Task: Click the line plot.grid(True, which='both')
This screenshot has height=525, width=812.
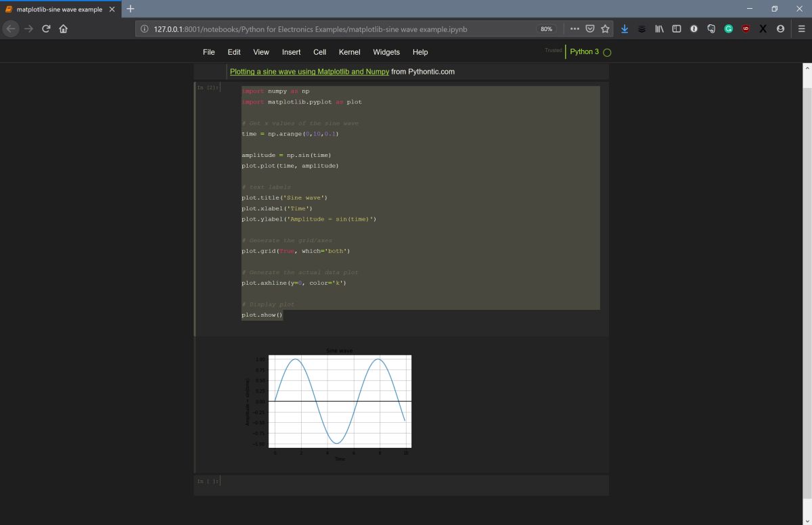Action: pyautogui.click(x=296, y=251)
